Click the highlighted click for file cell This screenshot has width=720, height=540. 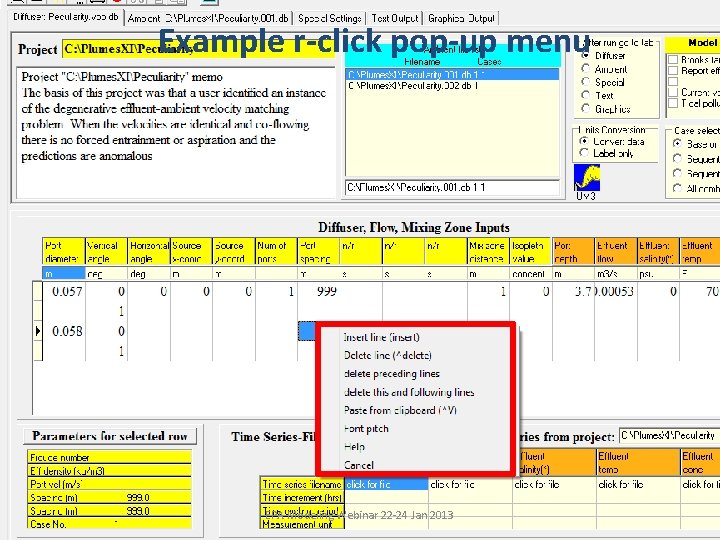pos(386,484)
